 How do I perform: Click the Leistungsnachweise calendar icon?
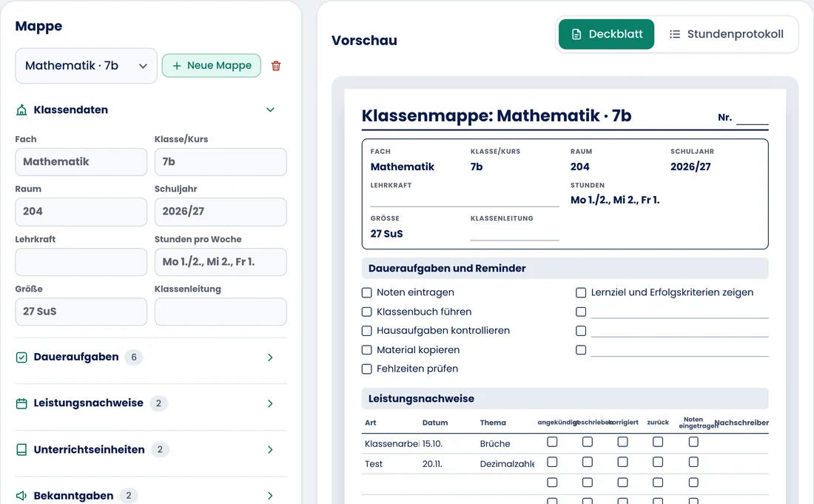click(21, 403)
